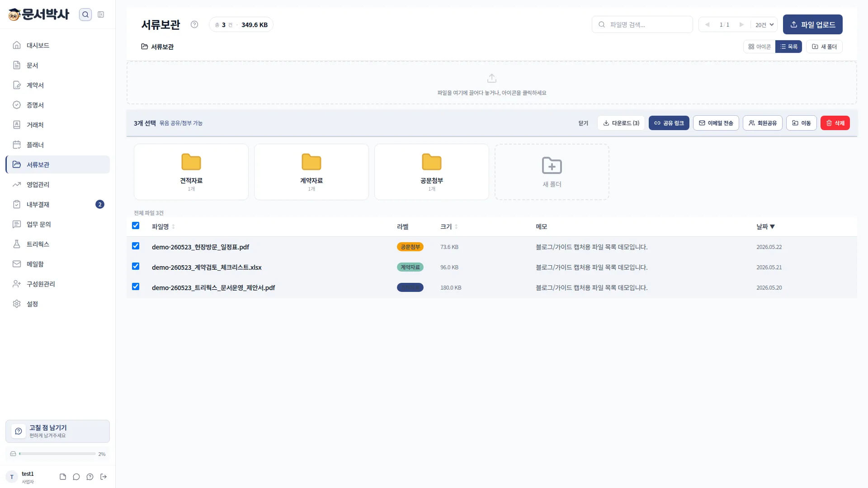Uncheck demo-260523_현장방문_일정표.pdf checkbox
The image size is (868, 488).
point(136,246)
